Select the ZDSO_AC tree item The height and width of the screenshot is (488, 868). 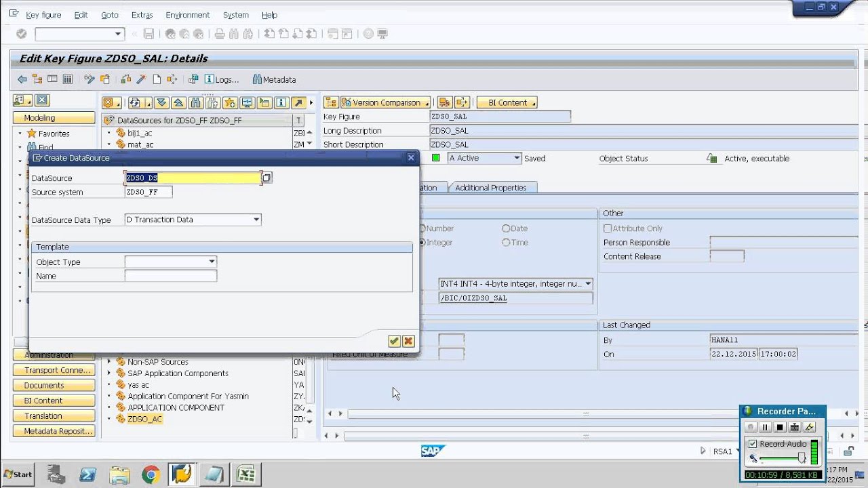pyautogui.click(x=145, y=419)
